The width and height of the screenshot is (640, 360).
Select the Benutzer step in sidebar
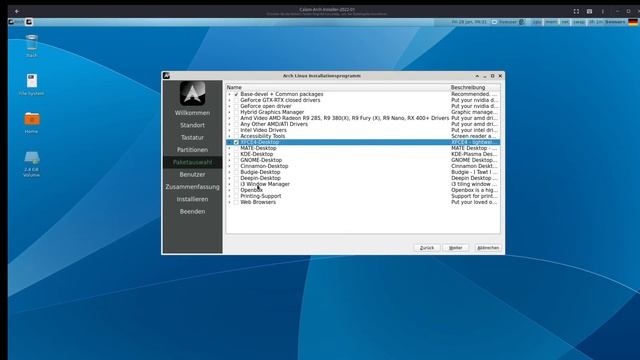click(x=192, y=174)
